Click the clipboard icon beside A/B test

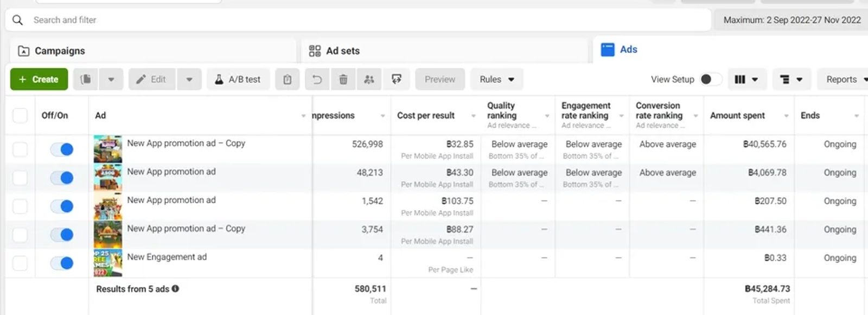click(287, 79)
